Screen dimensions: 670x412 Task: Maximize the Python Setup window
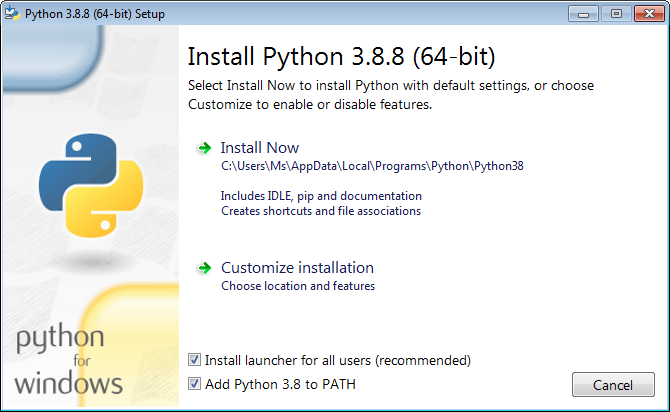(x=616, y=14)
